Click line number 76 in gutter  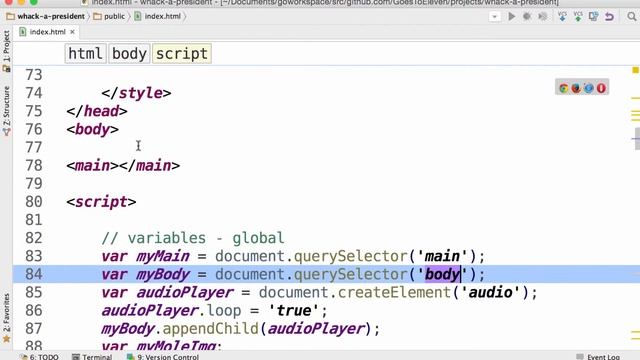tap(33, 129)
